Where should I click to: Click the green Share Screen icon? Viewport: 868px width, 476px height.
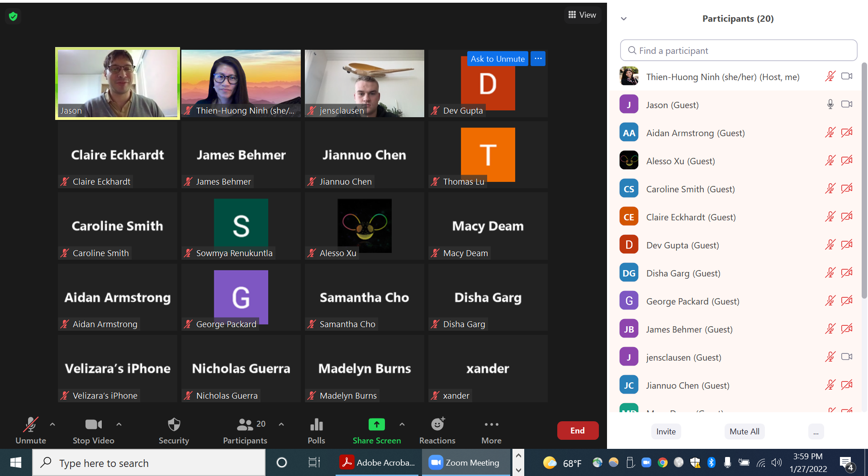(x=376, y=424)
